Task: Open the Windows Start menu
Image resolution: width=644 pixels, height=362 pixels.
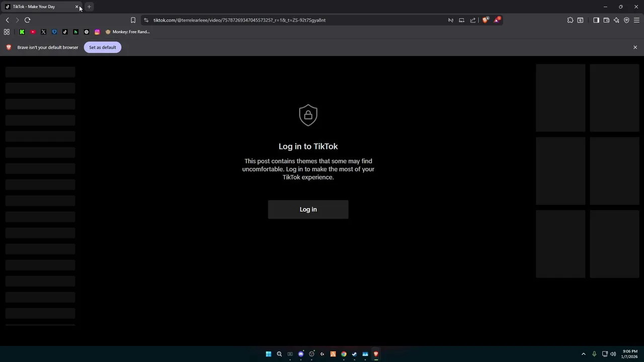Action: [x=268, y=354]
